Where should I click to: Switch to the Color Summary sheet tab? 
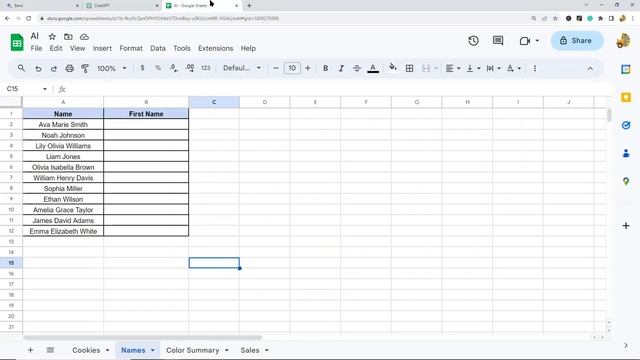tap(193, 350)
